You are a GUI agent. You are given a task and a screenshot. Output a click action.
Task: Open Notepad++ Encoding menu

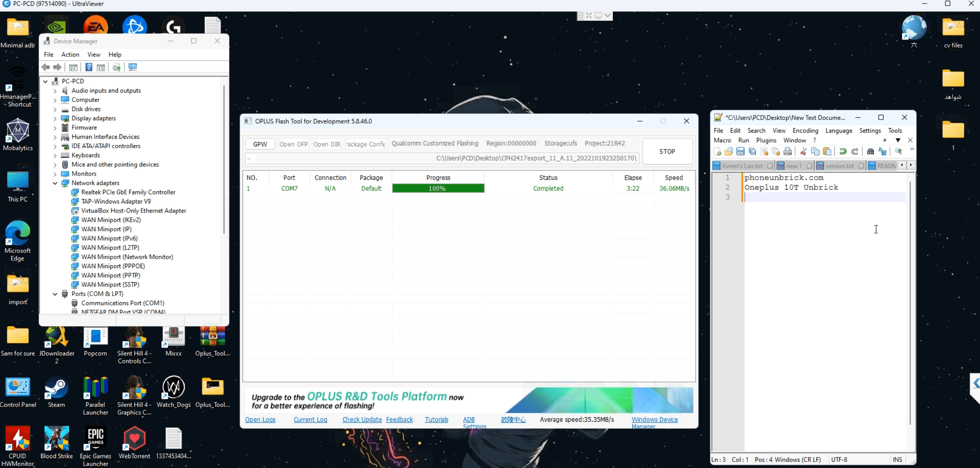pyautogui.click(x=805, y=131)
